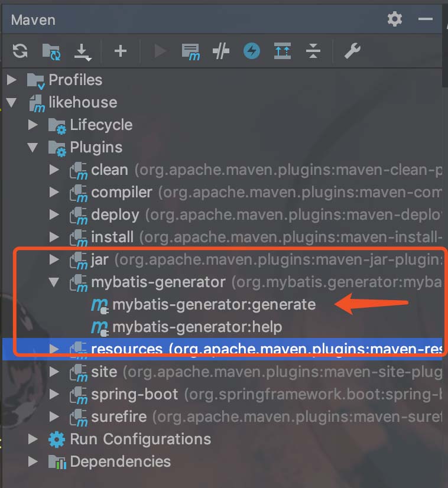Select the Dependencies label

pyautogui.click(x=120, y=461)
